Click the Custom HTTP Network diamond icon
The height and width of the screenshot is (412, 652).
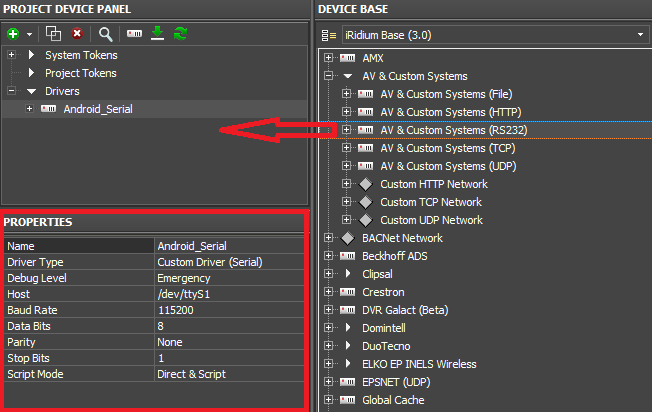(x=366, y=184)
